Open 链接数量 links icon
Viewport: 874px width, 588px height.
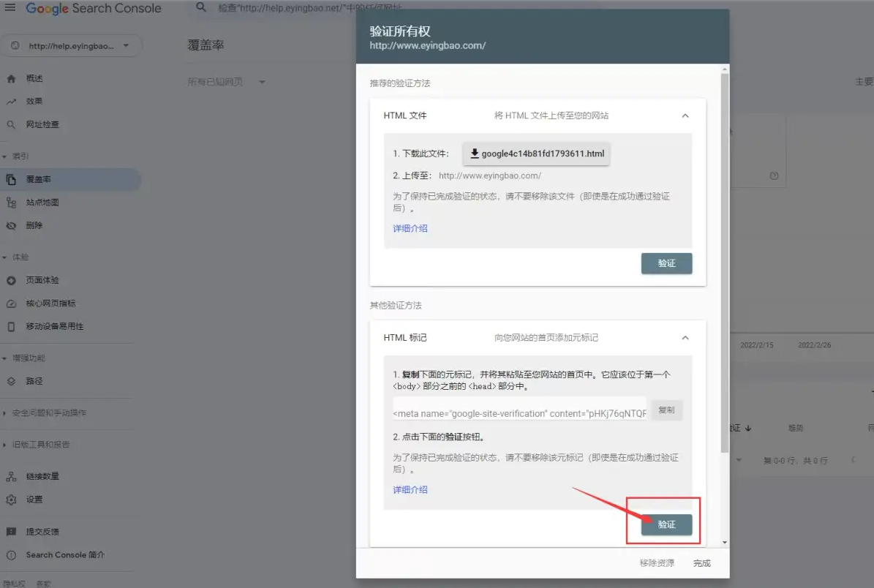[11, 477]
